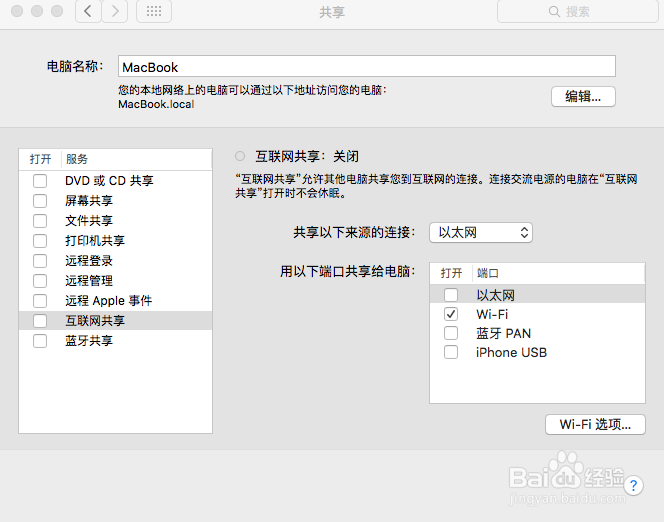
Task: Select 远程管理 service row
Action: click(x=115, y=281)
